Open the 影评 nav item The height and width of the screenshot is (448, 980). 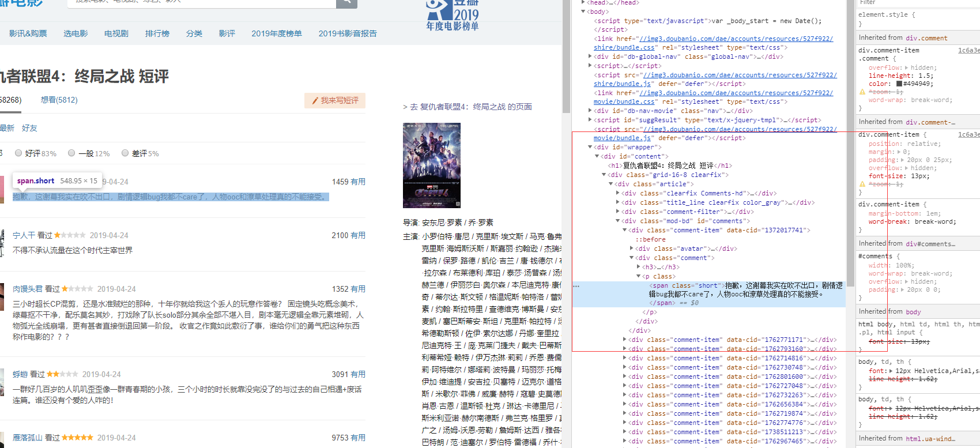tap(227, 33)
